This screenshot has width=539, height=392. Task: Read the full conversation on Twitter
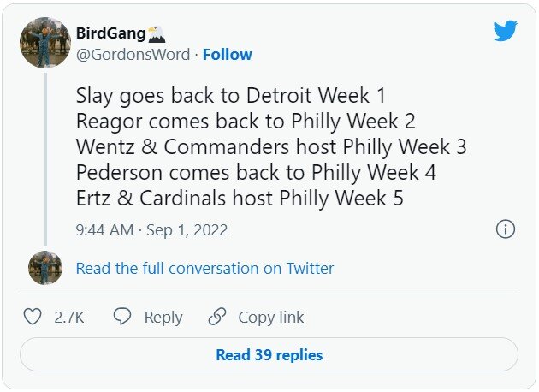tap(204, 269)
